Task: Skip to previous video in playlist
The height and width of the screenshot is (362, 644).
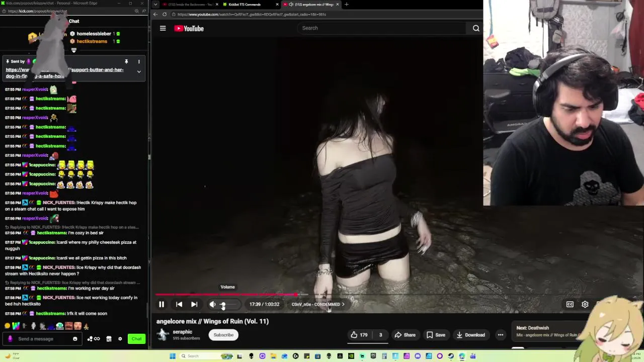Action: point(179,304)
